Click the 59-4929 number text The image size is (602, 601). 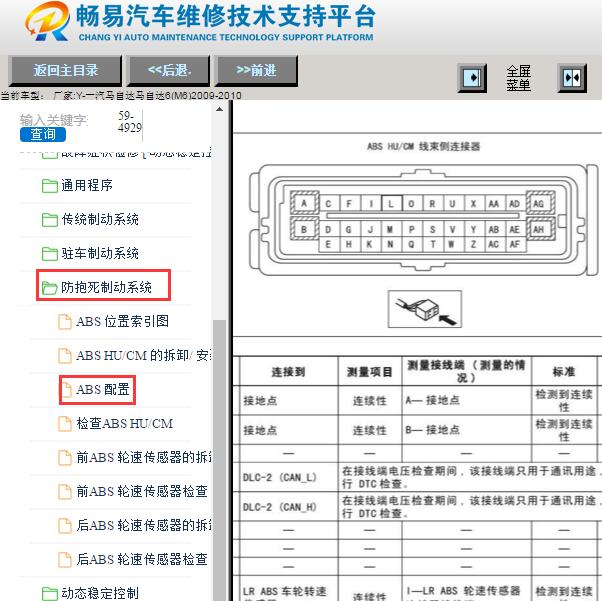pos(130,121)
